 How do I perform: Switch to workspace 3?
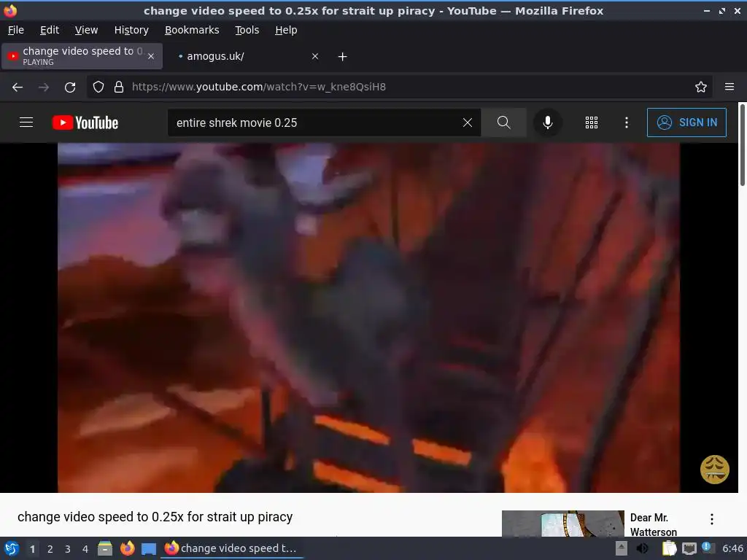[x=68, y=549]
